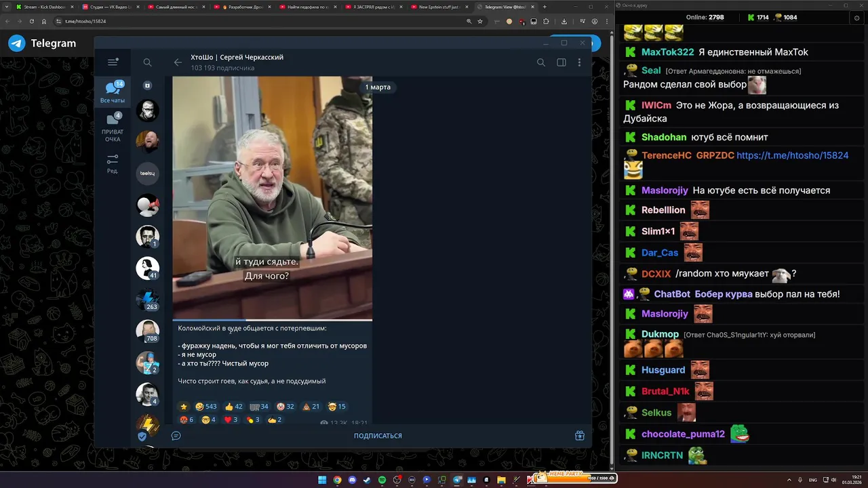Open Spotify from the taskbar
This screenshot has width=868, height=488.
[x=382, y=480]
